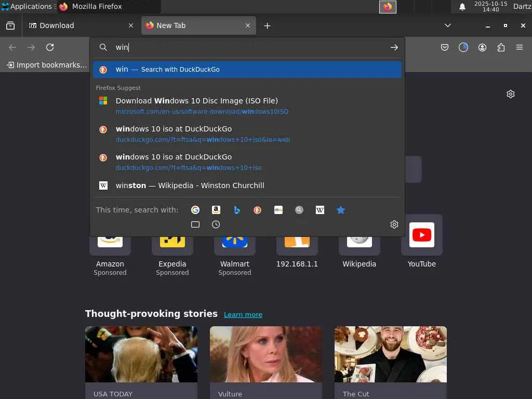Viewport: 532px width, 399px height.
Task: Open the Extensions puzzle icon
Action: pos(501,47)
